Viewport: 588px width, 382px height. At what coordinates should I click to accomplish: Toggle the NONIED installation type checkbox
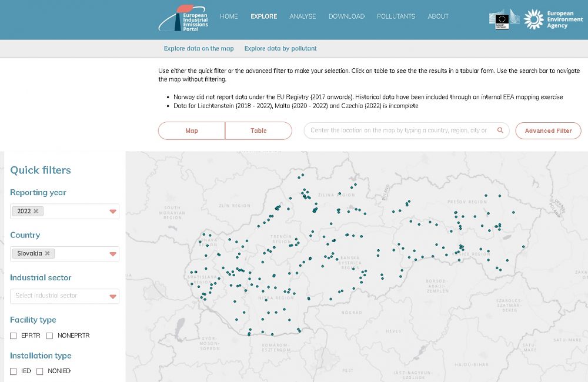(40, 371)
